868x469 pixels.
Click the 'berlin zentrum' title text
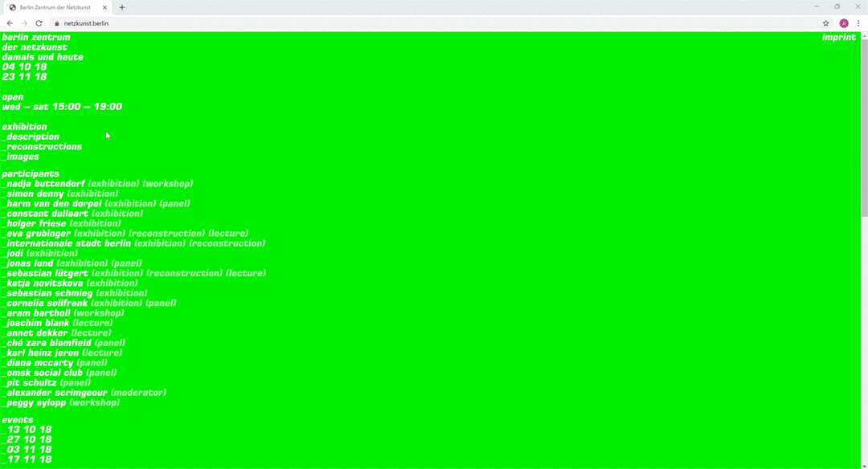pyautogui.click(x=36, y=38)
